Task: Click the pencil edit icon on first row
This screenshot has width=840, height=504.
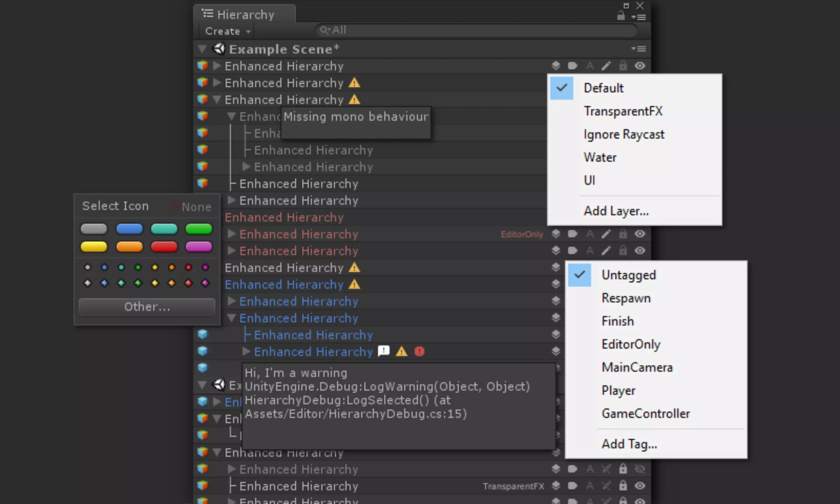Action: point(606,66)
